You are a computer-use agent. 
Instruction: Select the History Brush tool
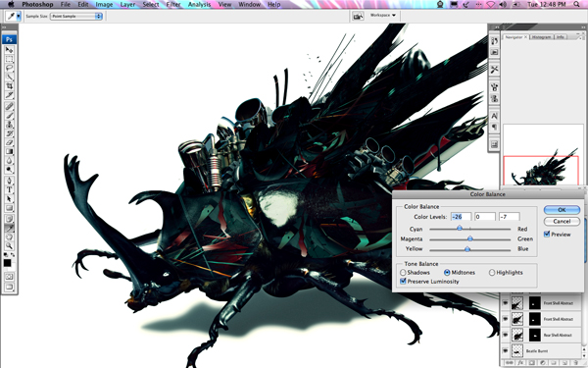(x=9, y=133)
